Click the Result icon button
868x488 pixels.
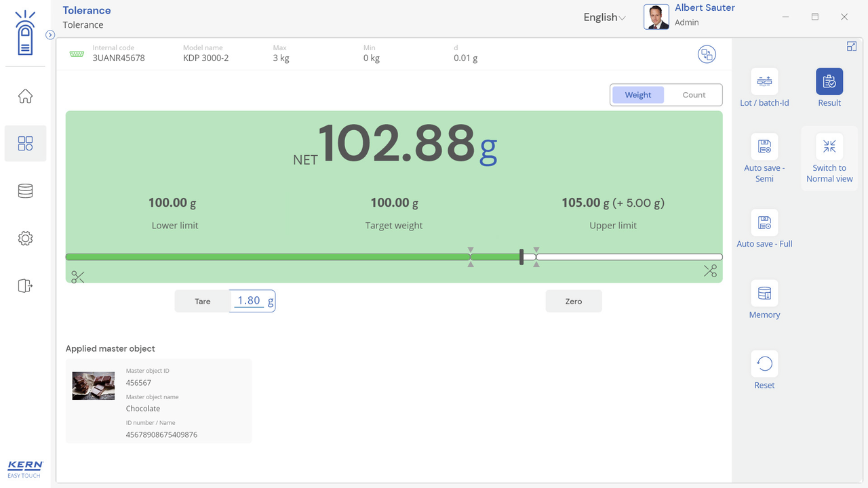(829, 81)
